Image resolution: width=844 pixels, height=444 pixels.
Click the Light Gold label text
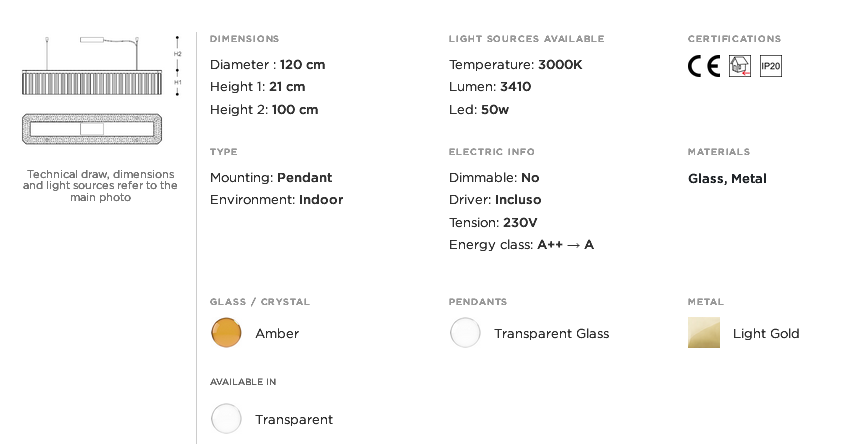point(766,334)
